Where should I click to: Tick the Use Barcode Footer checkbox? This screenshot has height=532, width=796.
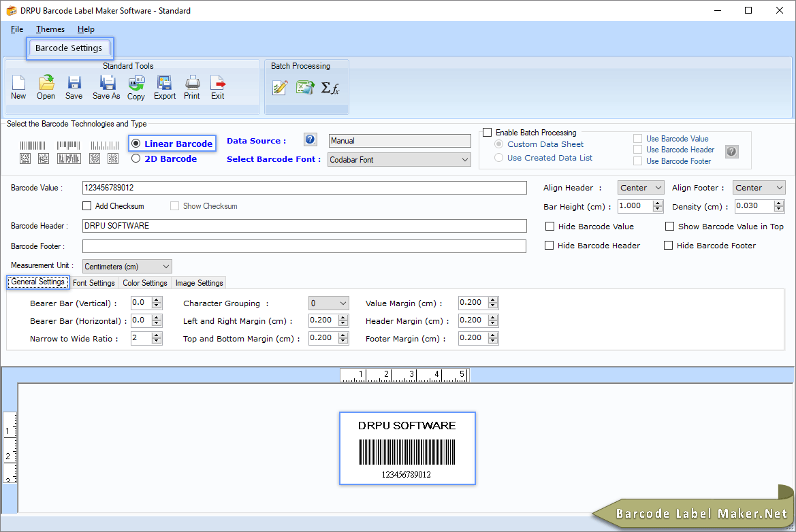pyautogui.click(x=637, y=161)
